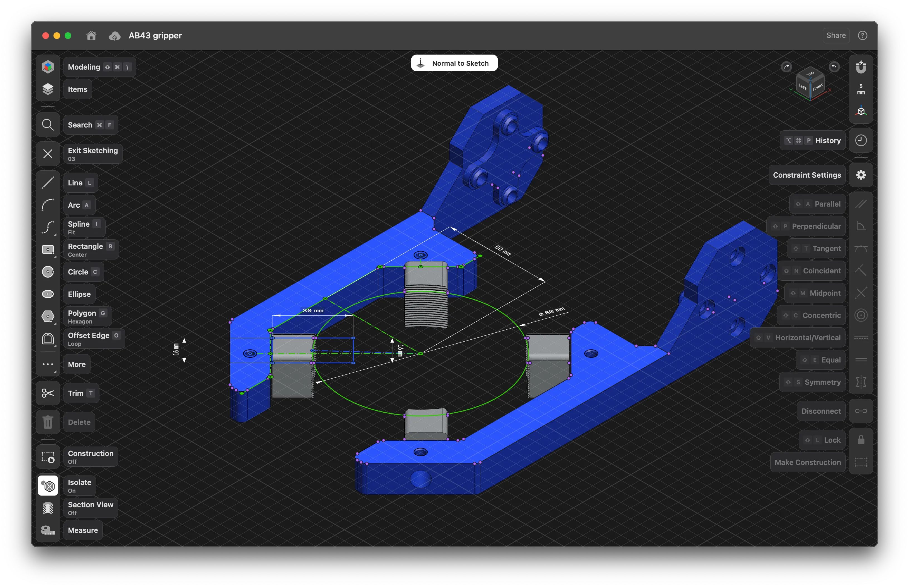Switch to Modeling mode
This screenshot has height=588, width=909.
pyautogui.click(x=84, y=67)
